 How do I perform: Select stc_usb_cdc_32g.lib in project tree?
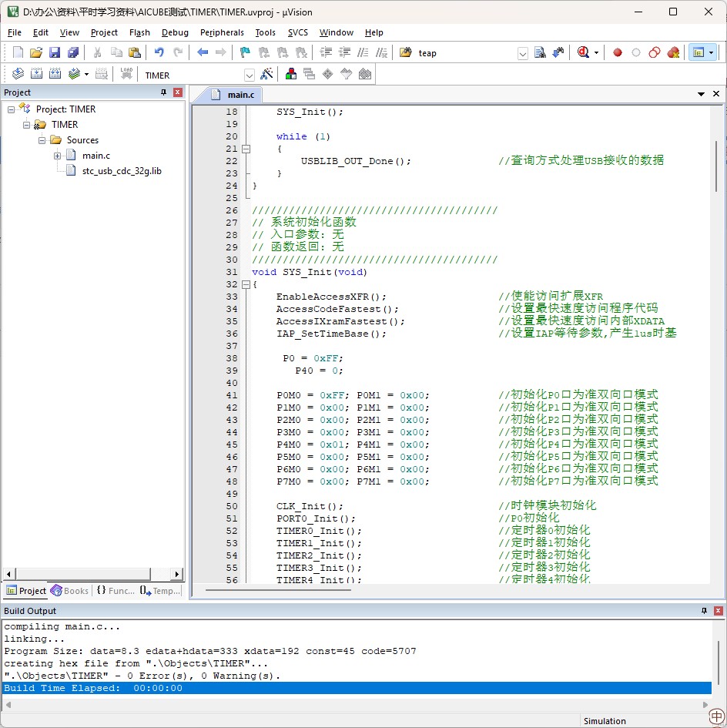pyautogui.click(x=122, y=171)
